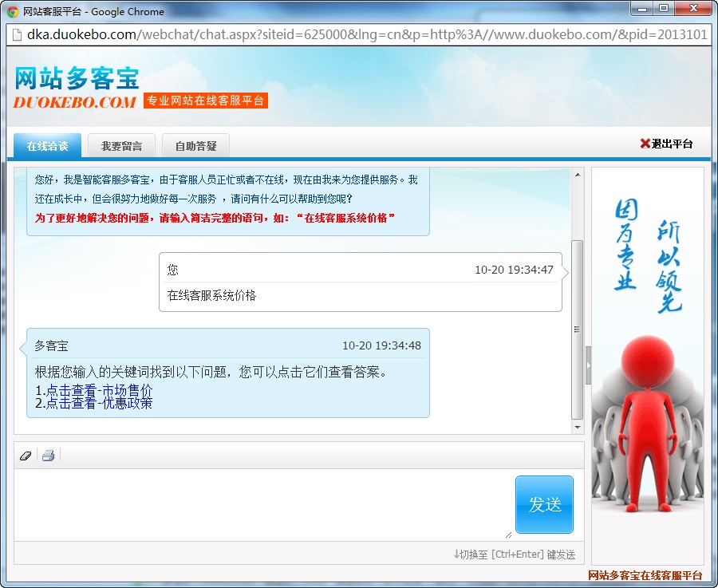The width and height of the screenshot is (718, 588).
Task: Open the 点击查看-优惠政策 link
Action: (x=99, y=403)
